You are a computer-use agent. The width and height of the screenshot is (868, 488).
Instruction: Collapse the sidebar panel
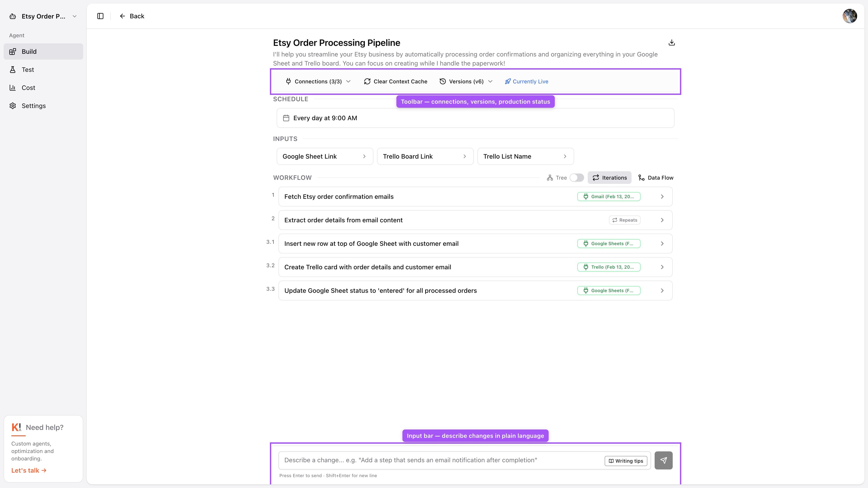tap(100, 16)
